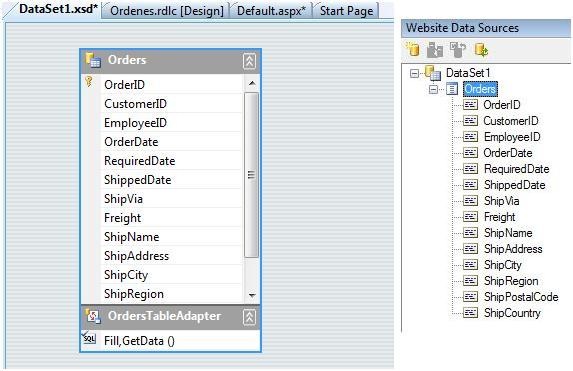Select the Fill,GetData () query row
Screen dimensions: 573x371
click(x=171, y=341)
